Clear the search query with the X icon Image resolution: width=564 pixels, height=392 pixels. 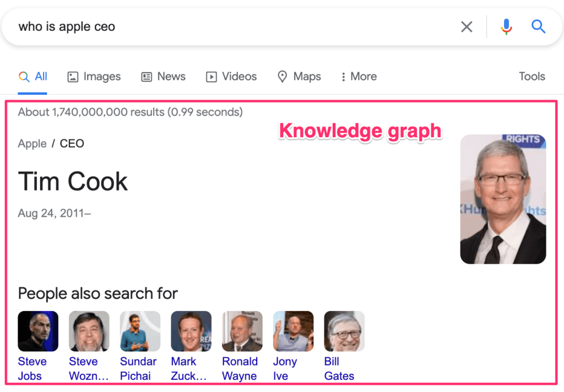[467, 26]
